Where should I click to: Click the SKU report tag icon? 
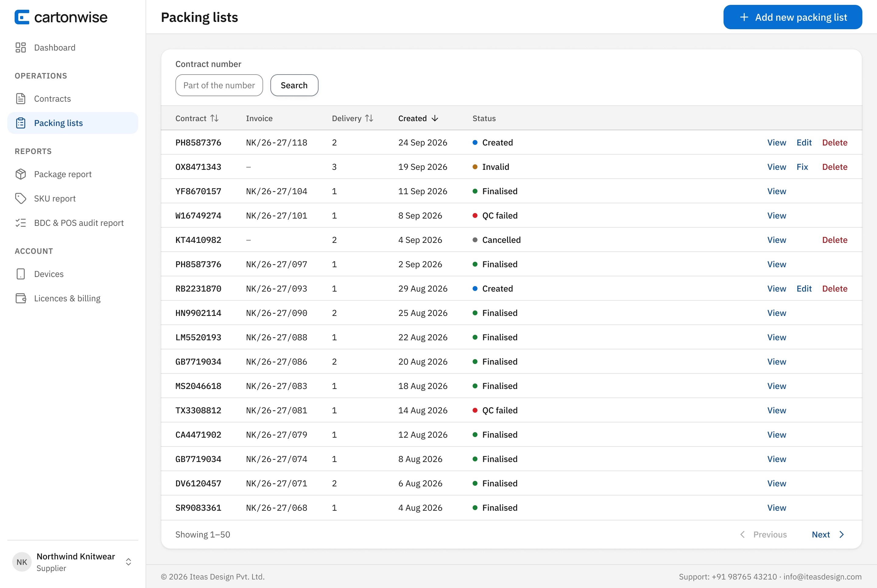point(21,198)
